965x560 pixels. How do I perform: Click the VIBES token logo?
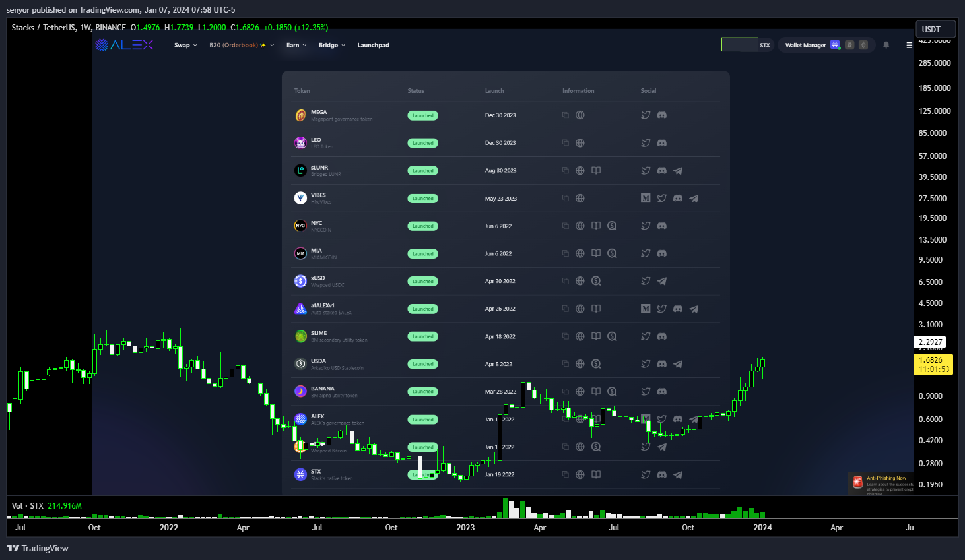pyautogui.click(x=300, y=198)
